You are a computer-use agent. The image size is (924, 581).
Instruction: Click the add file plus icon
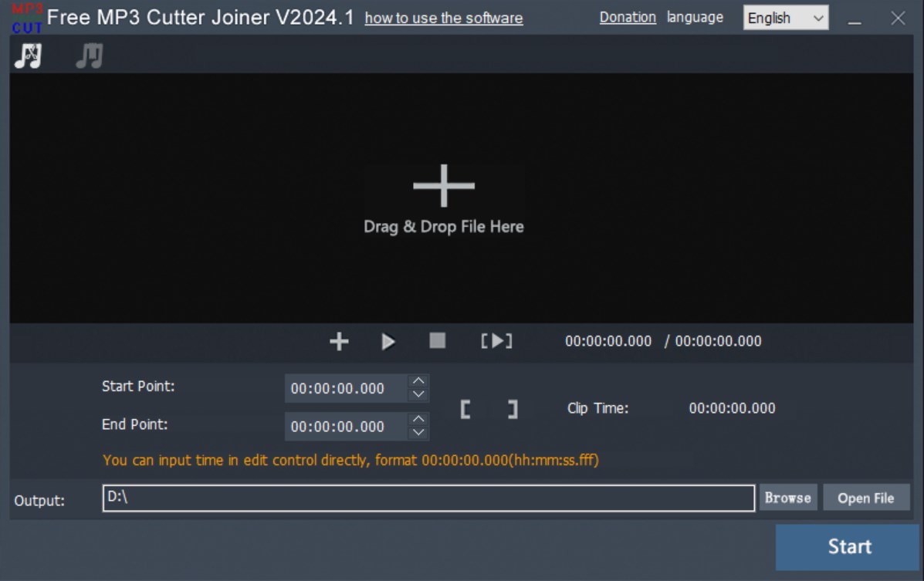pyautogui.click(x=337, y=340)
